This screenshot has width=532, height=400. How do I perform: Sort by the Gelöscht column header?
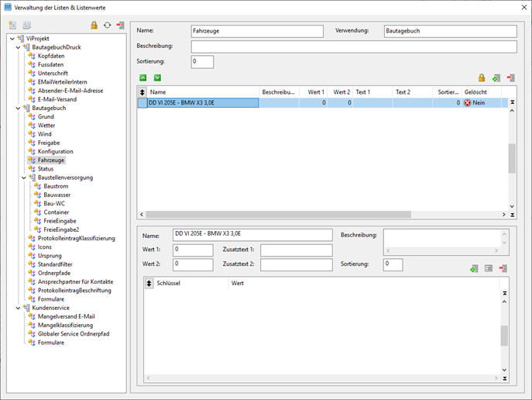click(482, 92)
